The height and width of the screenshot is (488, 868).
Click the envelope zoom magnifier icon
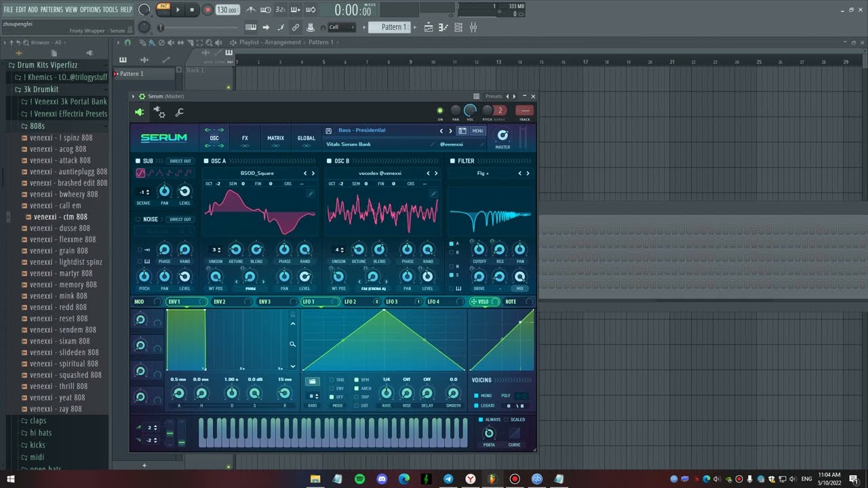293,344
